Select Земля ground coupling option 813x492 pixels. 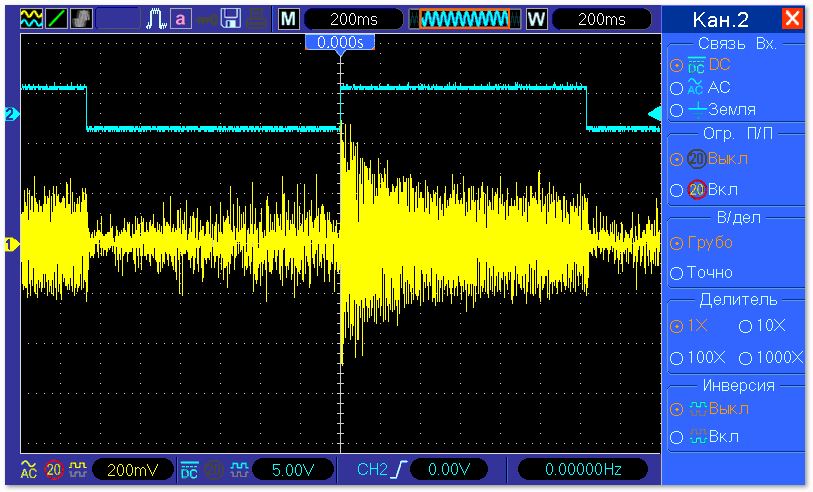[x=677, y=110]
